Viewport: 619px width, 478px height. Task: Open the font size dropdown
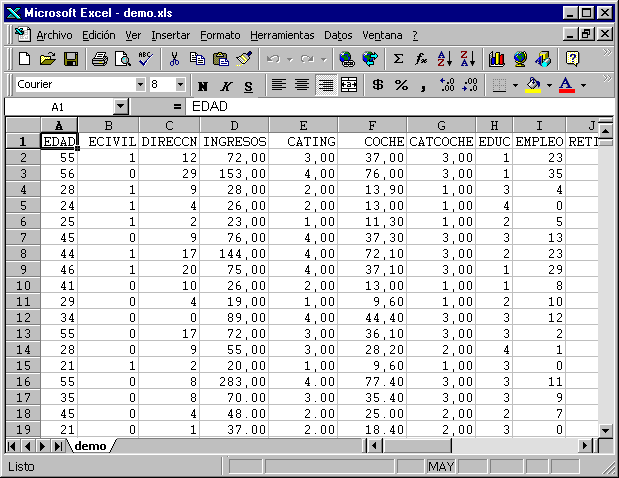[x=181, y=85]
